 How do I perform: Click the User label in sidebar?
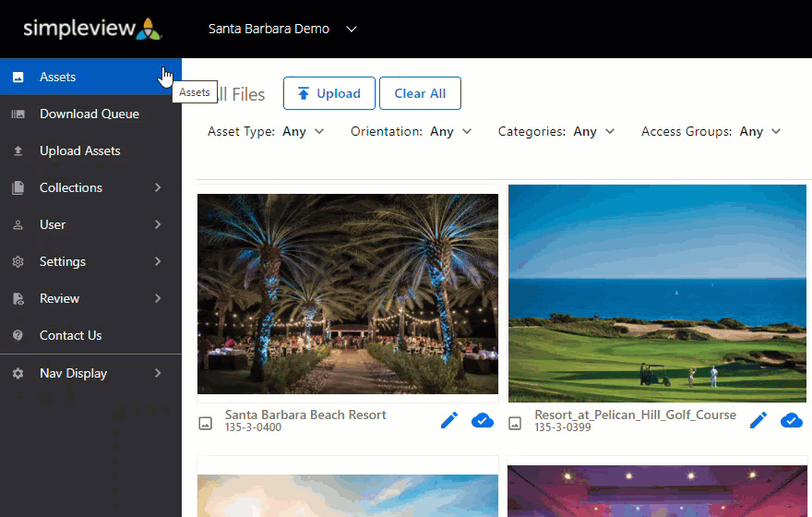53,225
